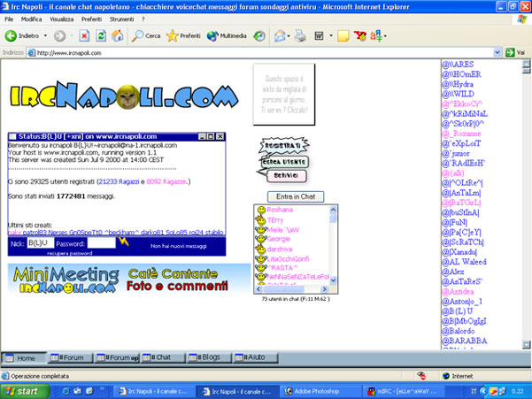Open the File menu
This screenshot has height=399, width=532.
[9, 19]
